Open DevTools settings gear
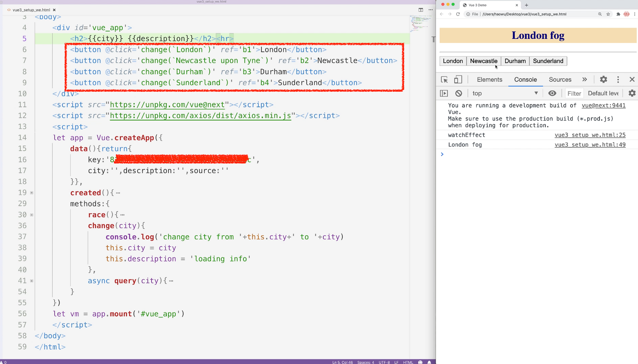Viewport: 638px width, 364px height. point(603,80)
